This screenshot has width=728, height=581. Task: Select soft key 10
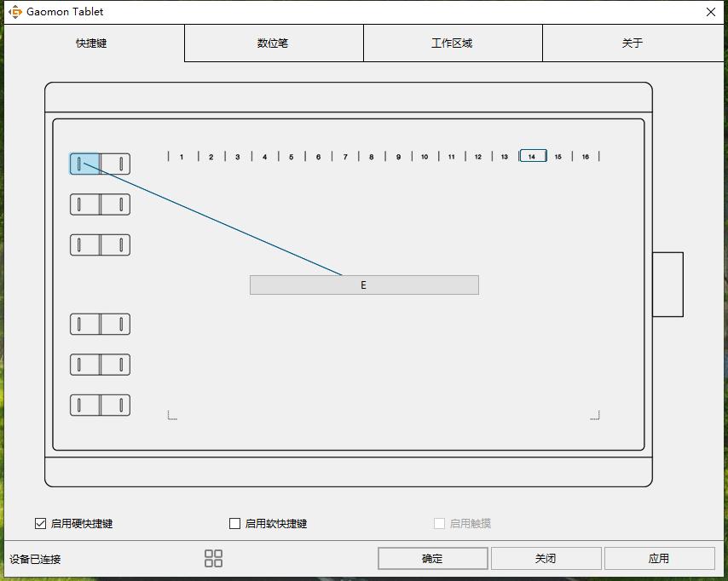click(425, 157)
